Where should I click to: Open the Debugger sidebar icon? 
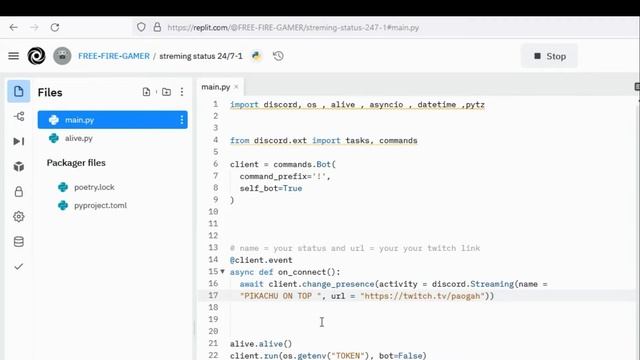point(19,141)
